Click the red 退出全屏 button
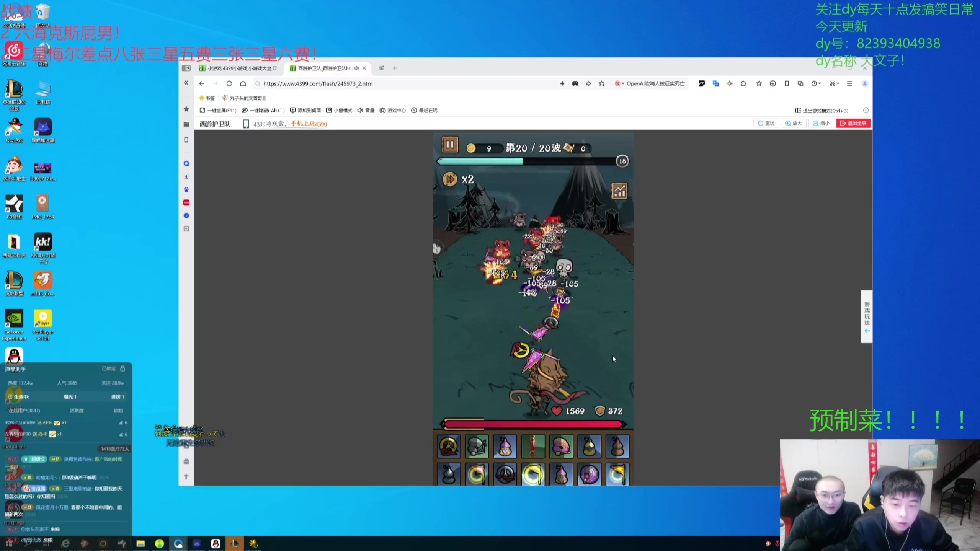This screenshot has width=980, height=551. (x=853, y=123)
